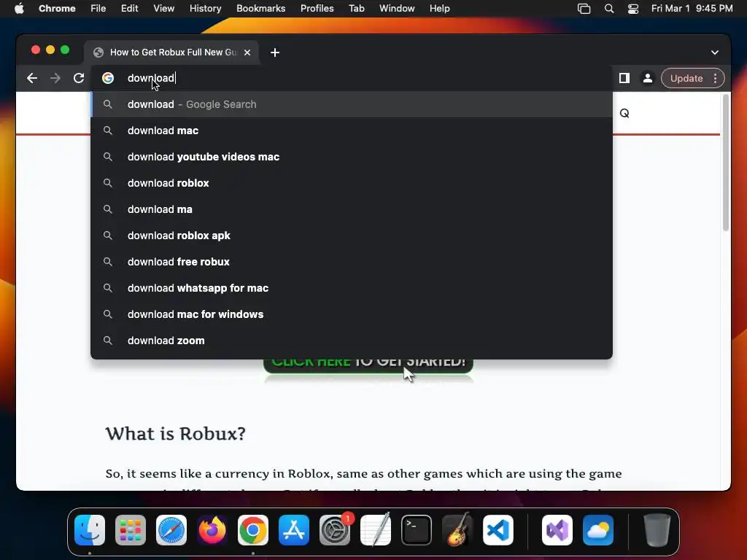The height and width of the screenshot is (560, 747).
Task: Click the date and time in menu bar
Action: (x=692, y=9)
